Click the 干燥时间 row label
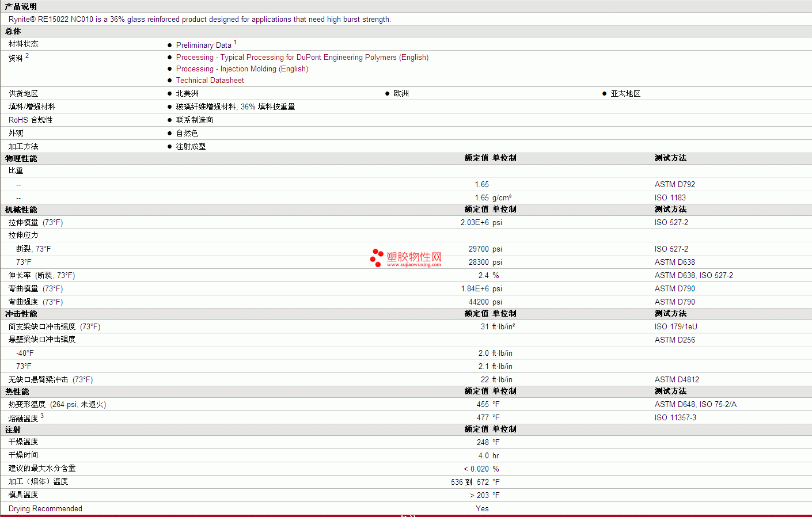812x517 pixels. click(x=24, y=455)
